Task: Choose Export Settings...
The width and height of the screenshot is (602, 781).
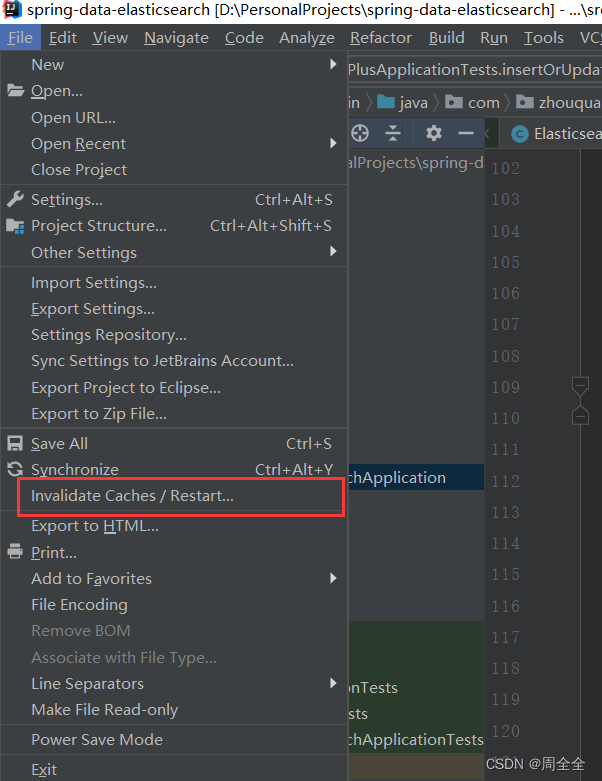Action: [174, 309]
